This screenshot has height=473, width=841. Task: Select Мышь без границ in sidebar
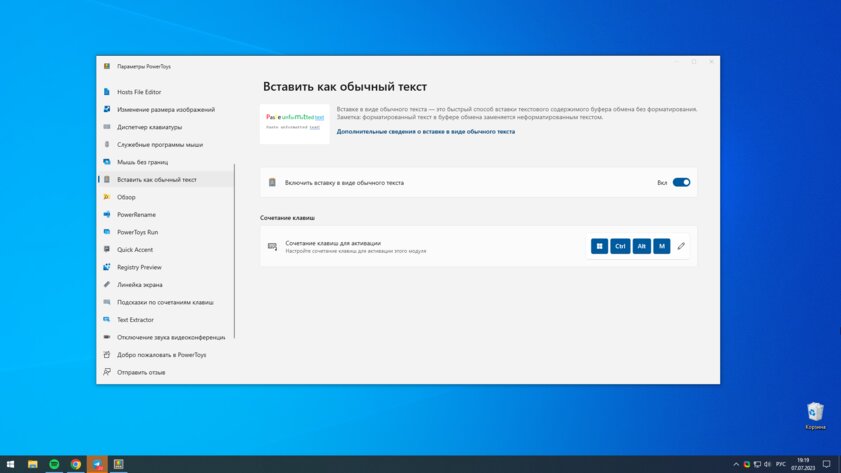tap(166, 162)
